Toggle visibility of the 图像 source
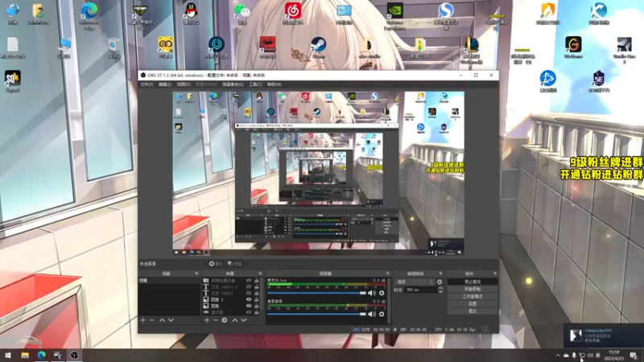 click(249, 306)
